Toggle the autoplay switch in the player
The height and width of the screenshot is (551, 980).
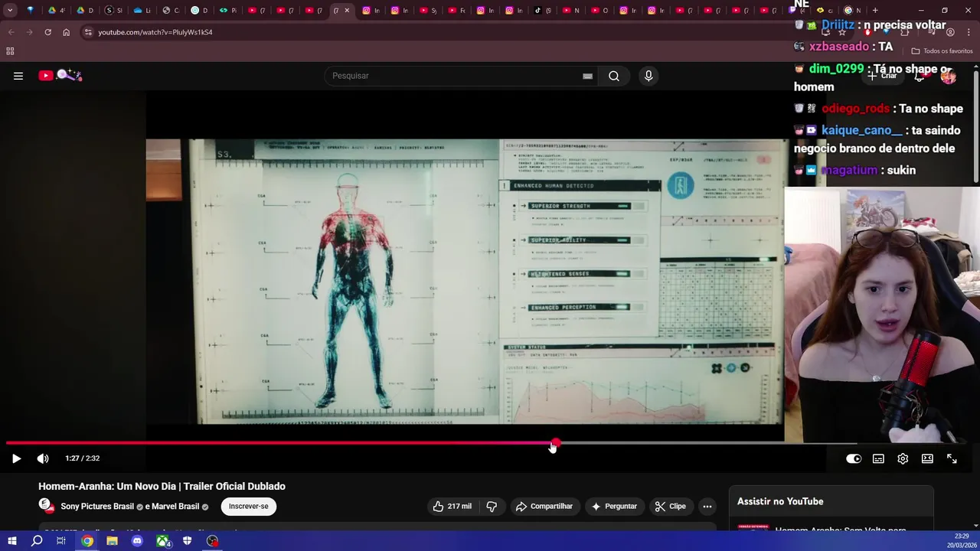point(854,458)
